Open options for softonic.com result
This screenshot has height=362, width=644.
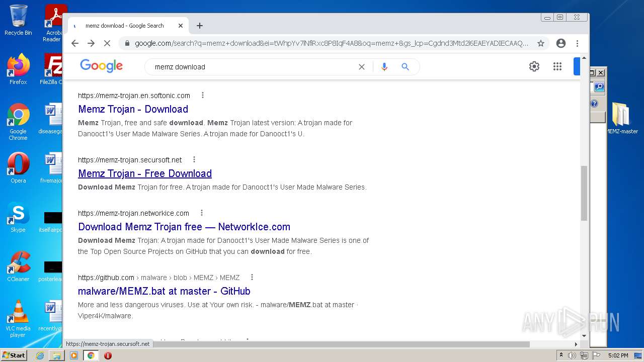[x=203, y=95]
